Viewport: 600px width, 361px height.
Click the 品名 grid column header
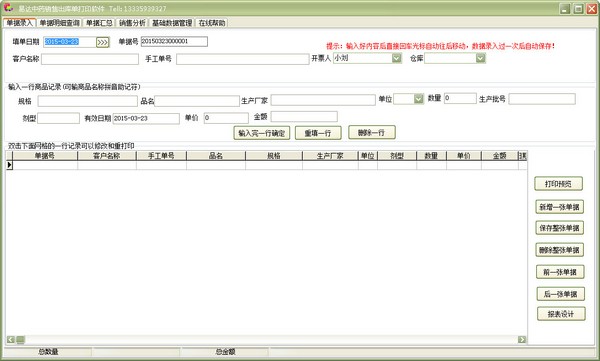pos(216,156)
